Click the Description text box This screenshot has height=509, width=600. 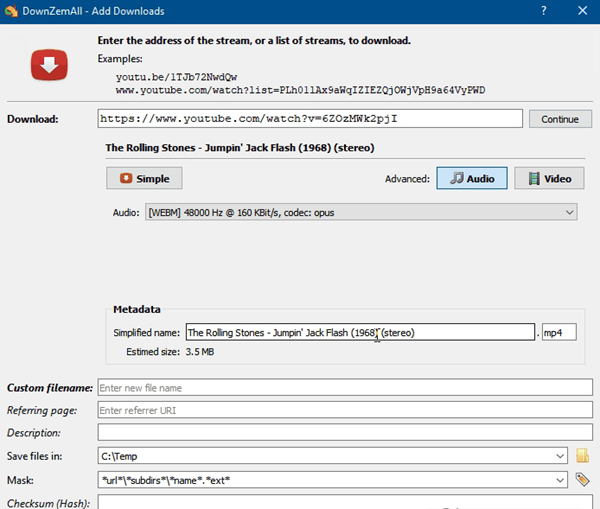click(345, 433)
